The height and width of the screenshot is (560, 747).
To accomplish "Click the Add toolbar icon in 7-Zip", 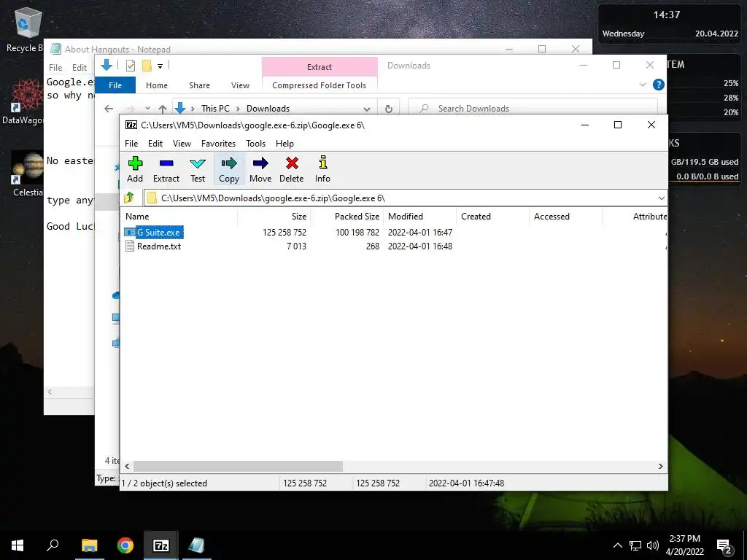I will click(x=135, y=169).
